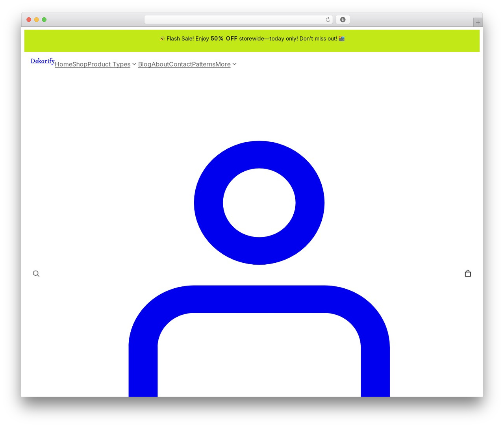504x427 pixels.
Task: Open the shopping bag cart icon
Action: click(x=468, y=273)
